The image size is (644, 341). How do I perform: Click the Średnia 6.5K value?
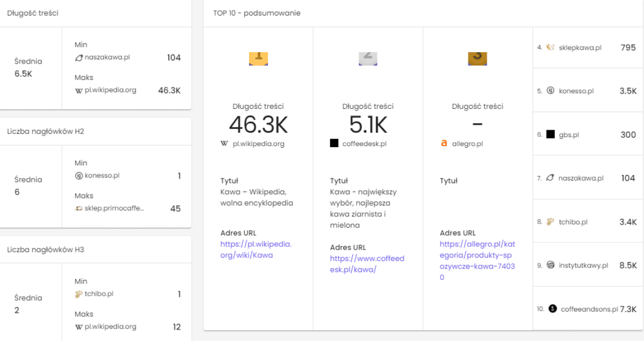tap(23, 74)
